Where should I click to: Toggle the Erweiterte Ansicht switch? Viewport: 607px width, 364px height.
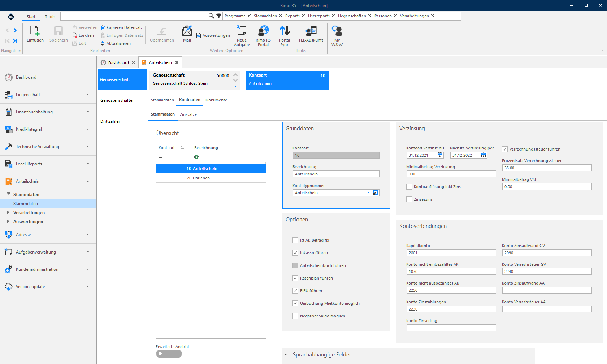(x=169, y=354)
